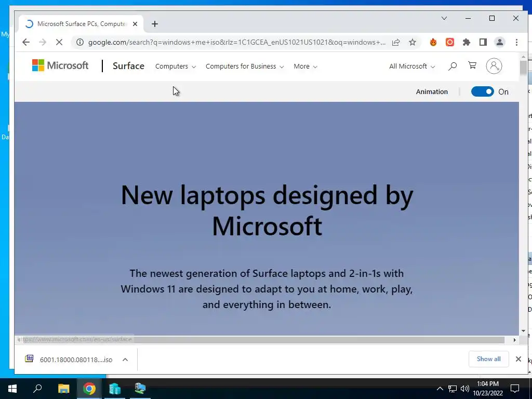Open network status tray icon
The image size is (532, 399).
tap(453, 389)
